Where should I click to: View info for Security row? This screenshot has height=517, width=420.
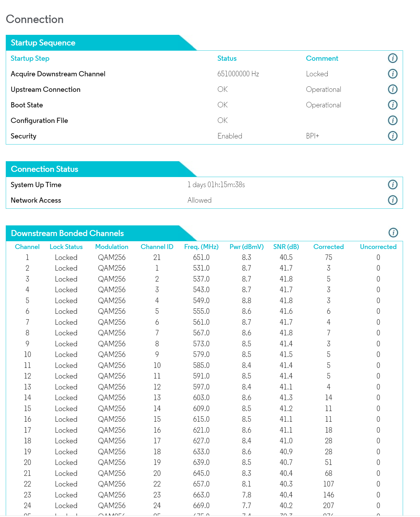pos(392,136)
